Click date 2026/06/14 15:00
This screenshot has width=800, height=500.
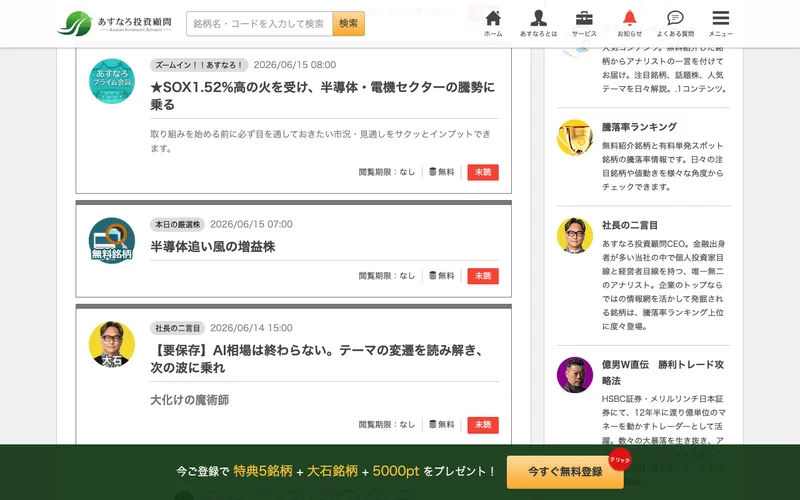[x=252, y=328]
